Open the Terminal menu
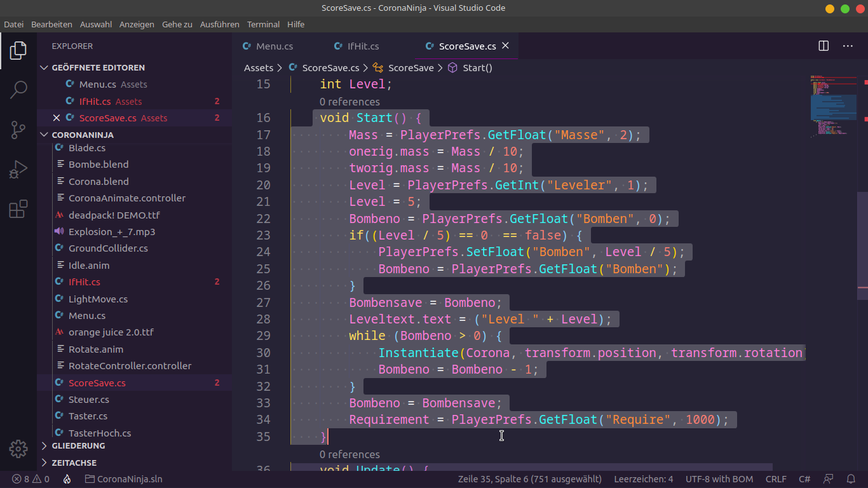868x488 pixels. [x=263, y=24]
